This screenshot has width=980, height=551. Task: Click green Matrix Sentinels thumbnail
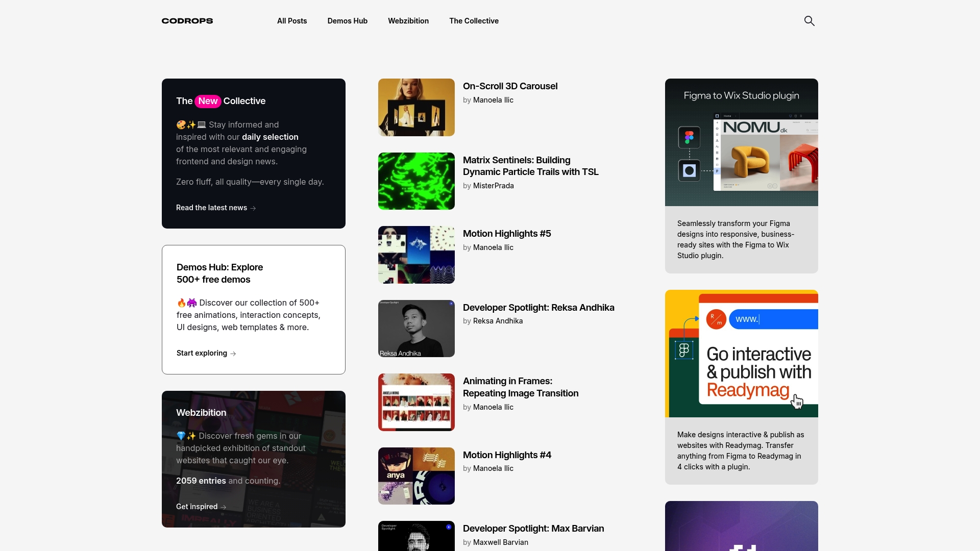click(416, 181)
